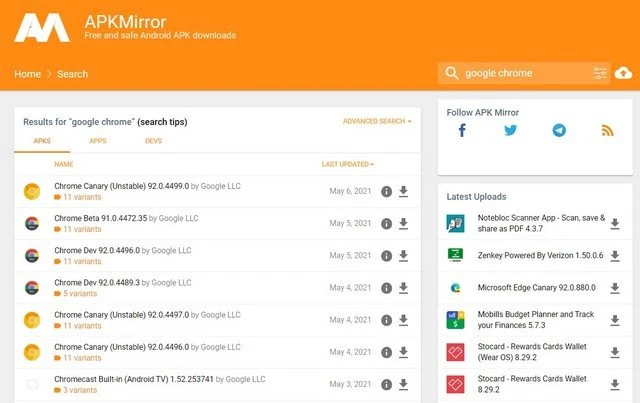Download Mobills Budget Planner 5.7.3
The height and width of the screenshot is (403, 640).
[615, 320]
